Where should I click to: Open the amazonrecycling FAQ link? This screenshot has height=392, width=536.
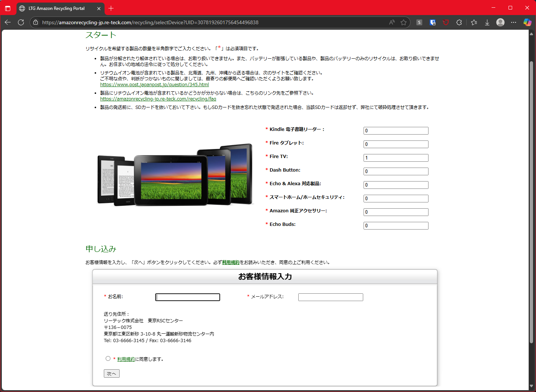click(158, 99)
